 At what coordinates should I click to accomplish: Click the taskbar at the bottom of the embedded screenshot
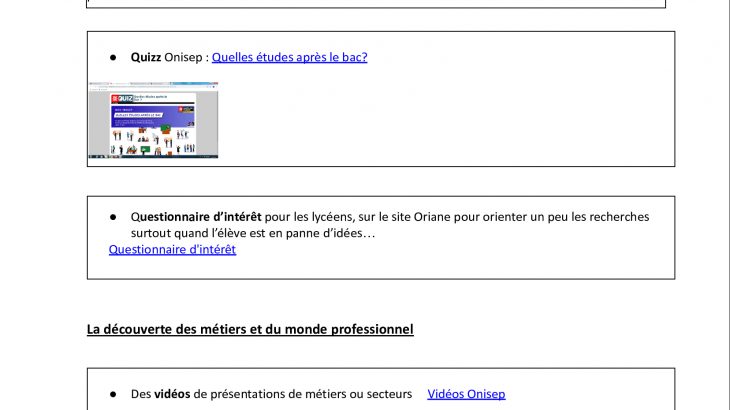(x=152, y=157)
